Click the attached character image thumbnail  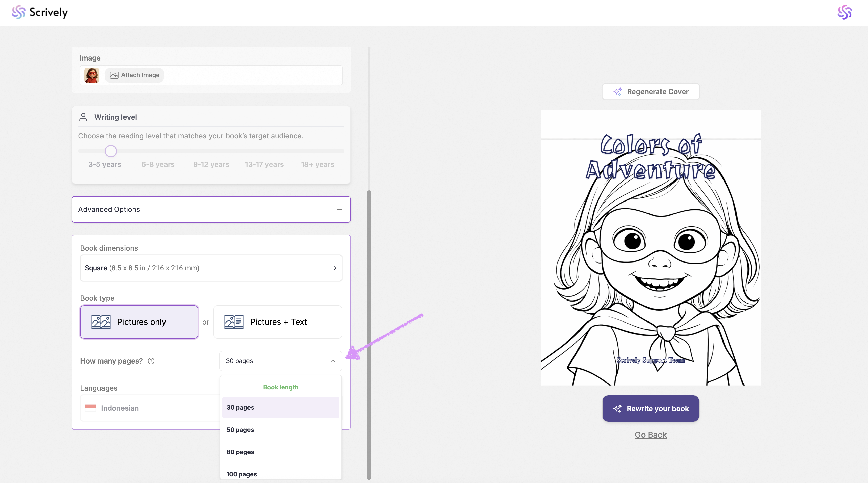coord(92,75)
